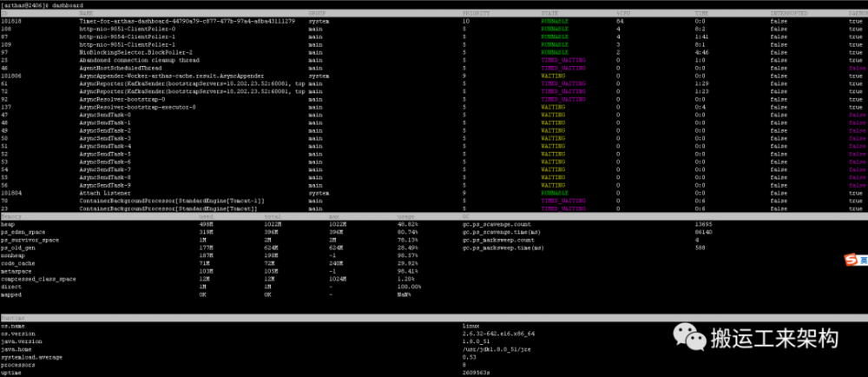868x377 pixels.
Task: Click the scavenge count value 13695
Action: (704, 224)
